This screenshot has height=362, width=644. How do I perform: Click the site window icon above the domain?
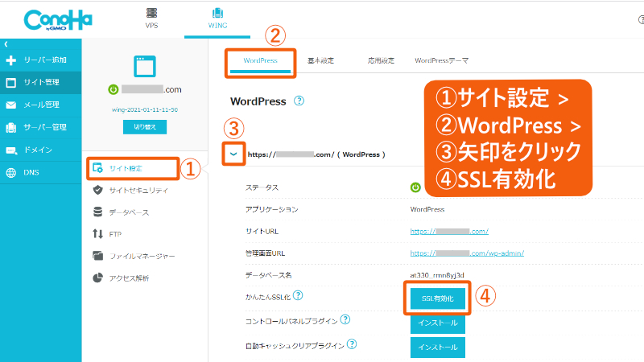[x=145, y=66]
